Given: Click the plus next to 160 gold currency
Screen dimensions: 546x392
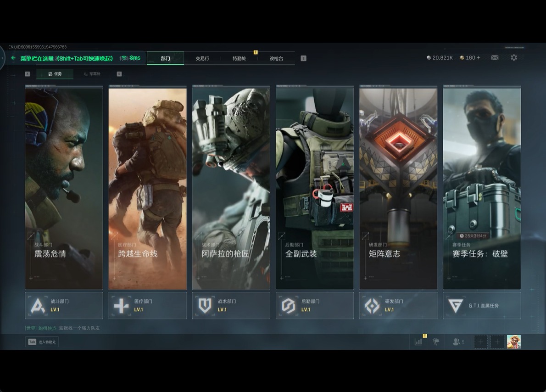Looking at the screenshot, I should point(479,58).
